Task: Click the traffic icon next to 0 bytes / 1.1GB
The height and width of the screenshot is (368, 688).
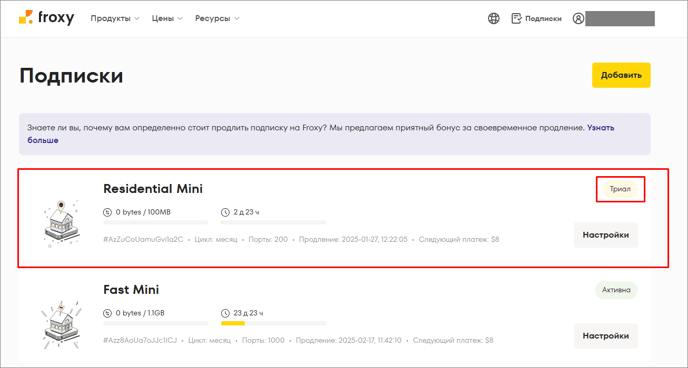Action: (x=108, y=313)
